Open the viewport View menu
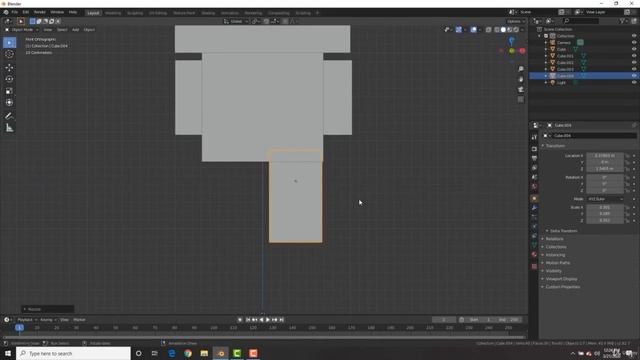 tap(48, 30)
